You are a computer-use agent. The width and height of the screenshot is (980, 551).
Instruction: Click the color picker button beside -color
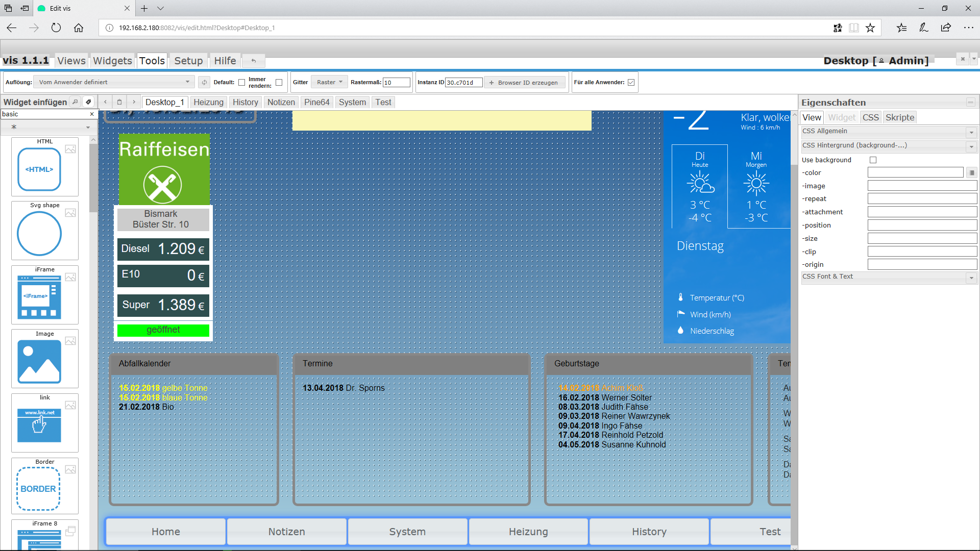971,173
